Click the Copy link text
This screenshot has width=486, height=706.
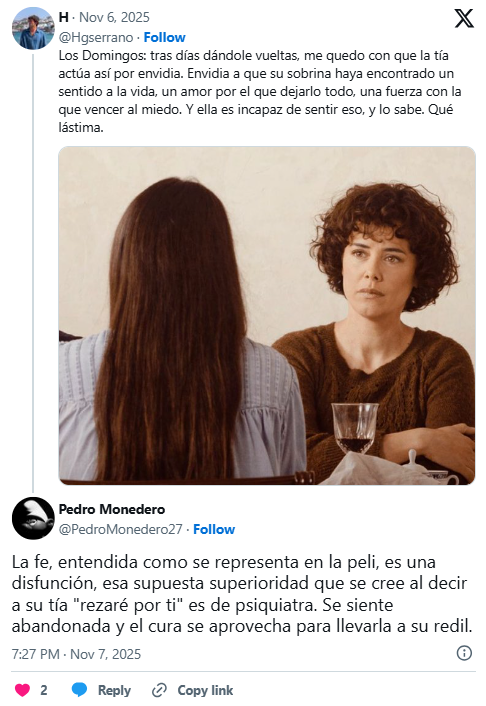click(205, 690)
